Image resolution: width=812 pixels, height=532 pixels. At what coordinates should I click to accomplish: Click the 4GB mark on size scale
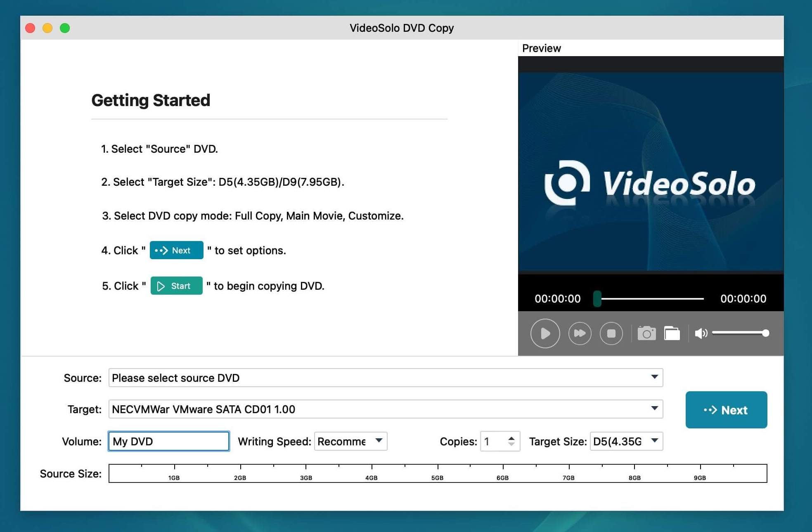tap(371, 478)
